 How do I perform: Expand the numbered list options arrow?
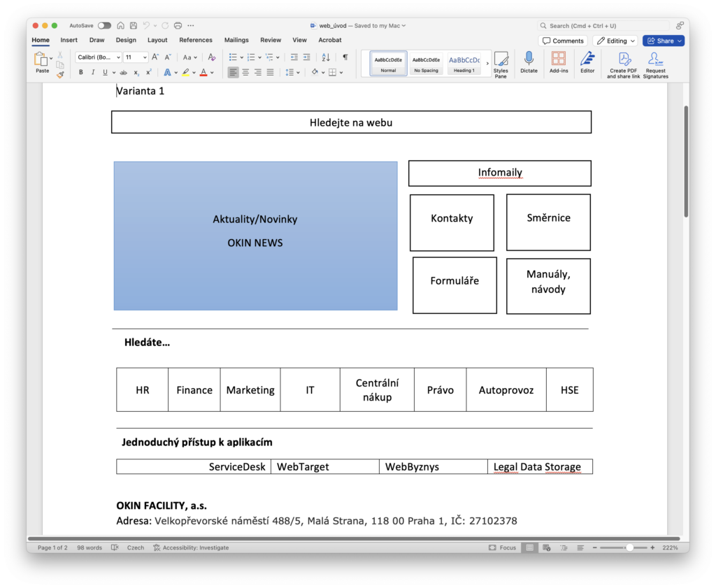260,57
